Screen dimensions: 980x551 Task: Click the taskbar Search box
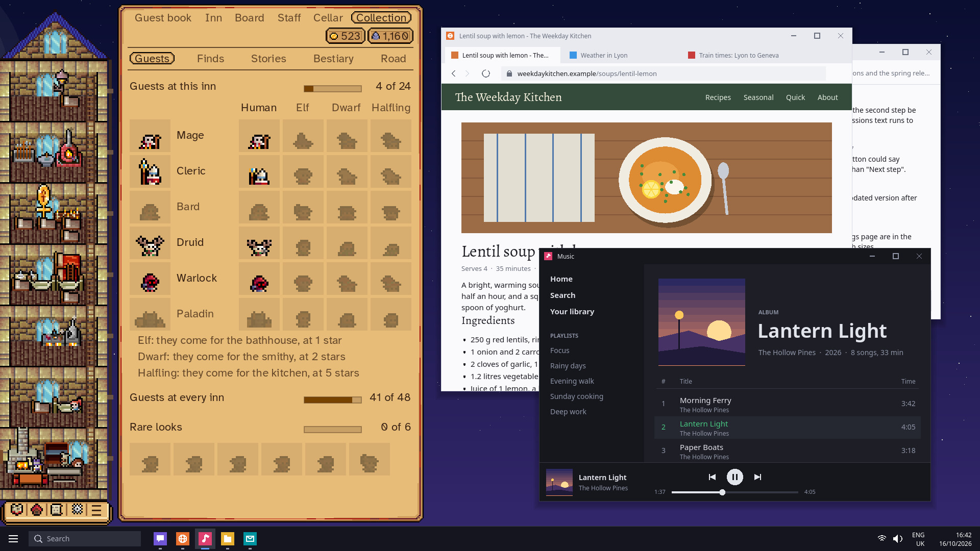85,539
